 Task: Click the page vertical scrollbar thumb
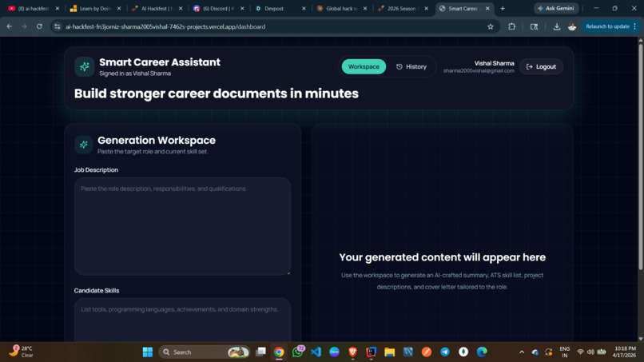[x=640, y=157]
